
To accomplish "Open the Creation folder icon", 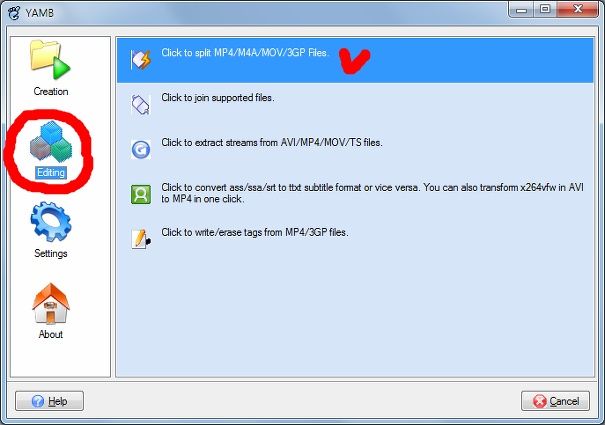I will pyautogui.click(x=50, y=60).
